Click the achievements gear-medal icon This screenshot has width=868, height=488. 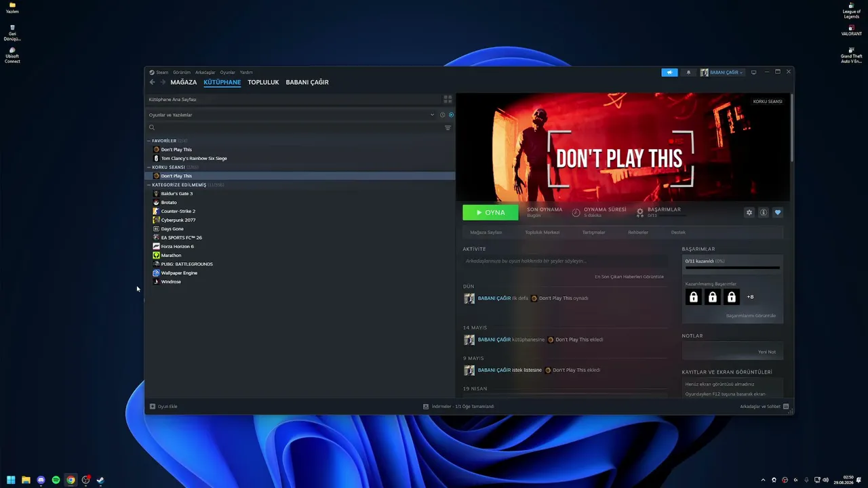coord(640,212)
